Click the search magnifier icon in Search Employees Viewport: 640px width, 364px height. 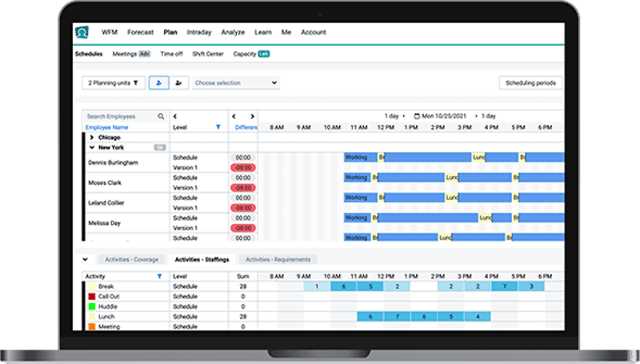click(161, 117)
